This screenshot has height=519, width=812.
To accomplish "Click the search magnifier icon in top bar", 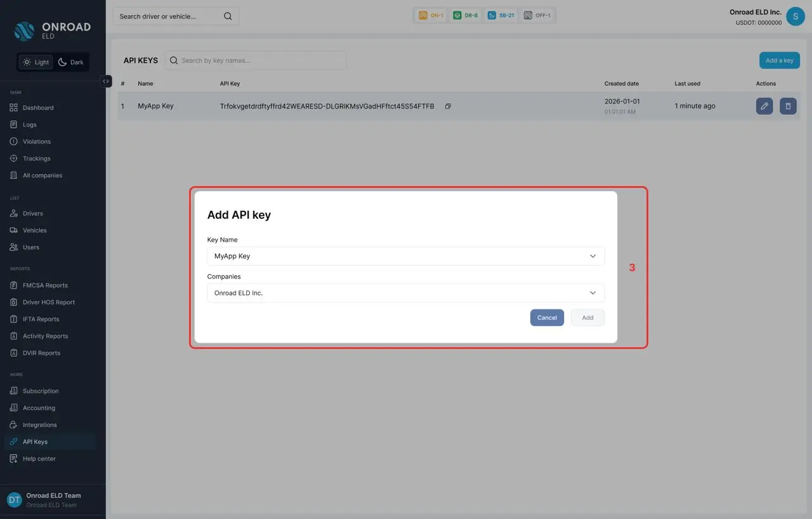I will [228, 16].
